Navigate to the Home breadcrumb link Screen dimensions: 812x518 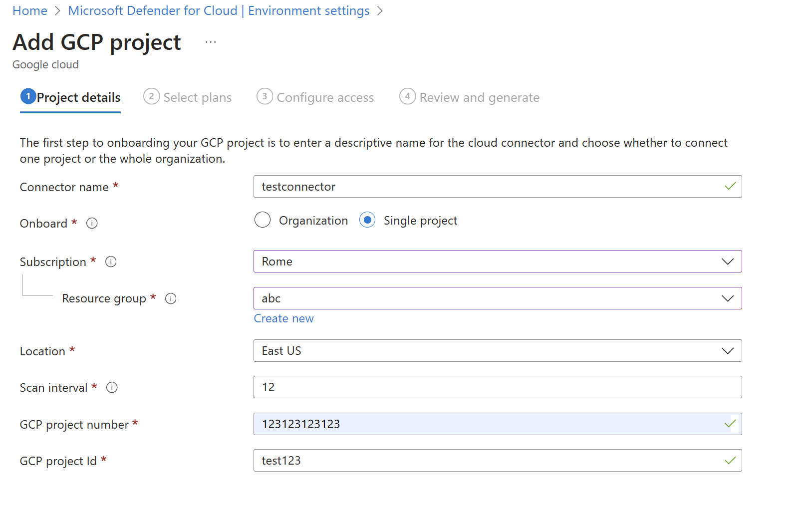[30, 11]
